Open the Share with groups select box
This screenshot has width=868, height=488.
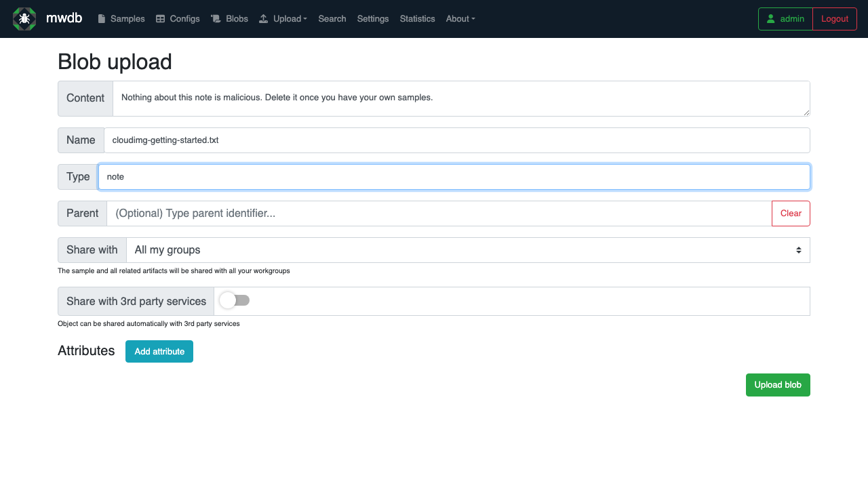pos(468,250)
